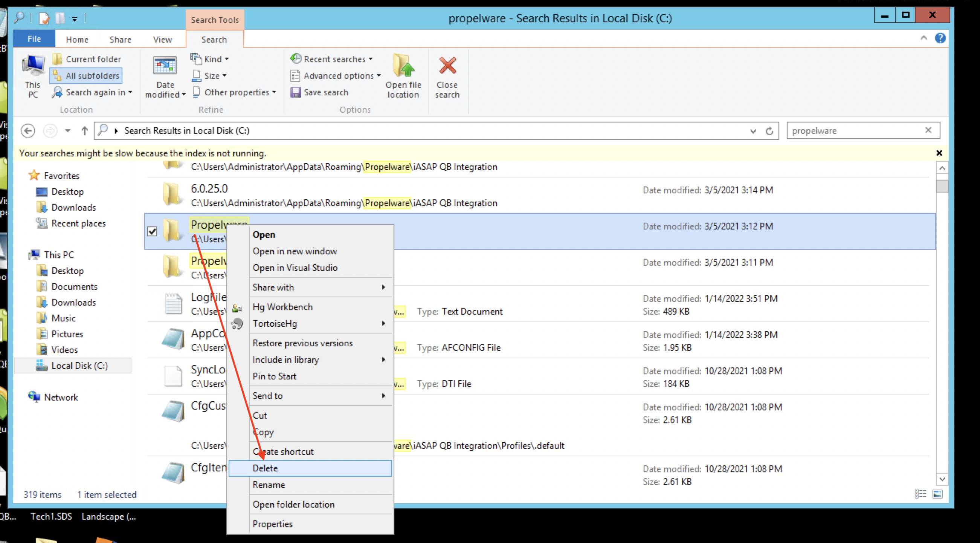980x543 pixels.
Task: Click the New folder quick access icon
Action: [60, 18]
